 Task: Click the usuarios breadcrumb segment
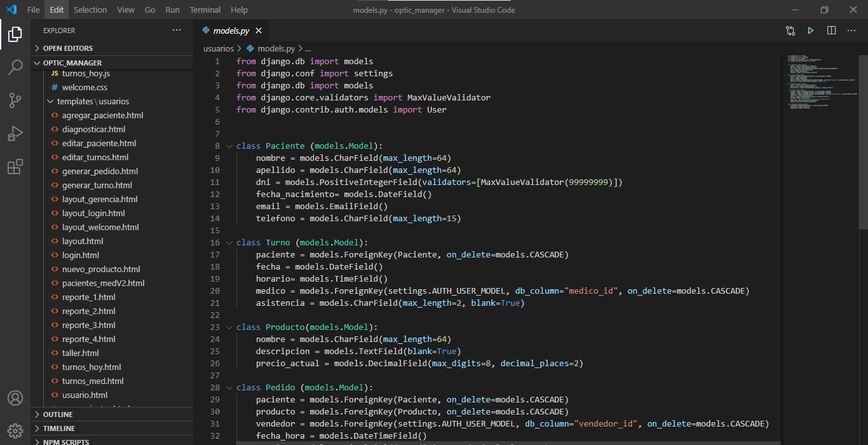click(218, 48)
